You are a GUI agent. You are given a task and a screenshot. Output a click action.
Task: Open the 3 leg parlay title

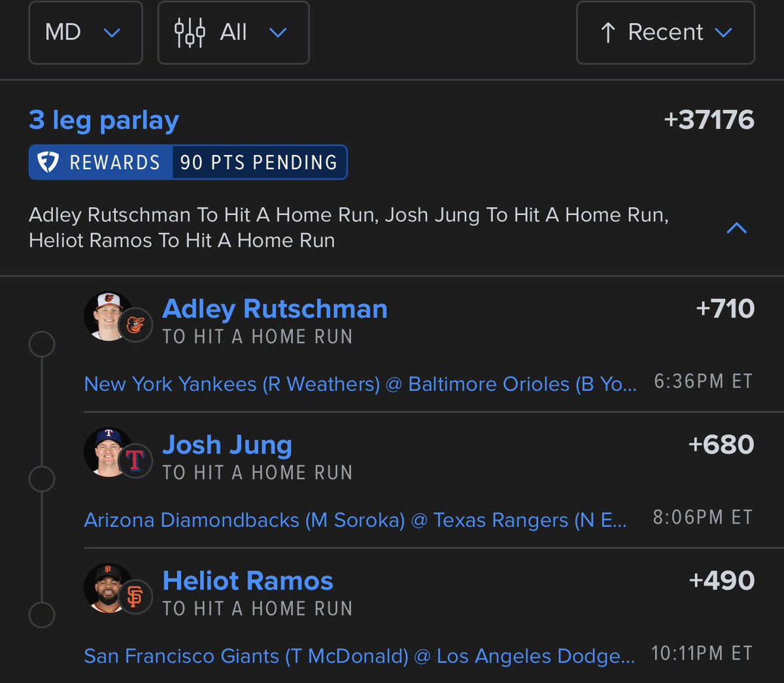pos(104,120)
